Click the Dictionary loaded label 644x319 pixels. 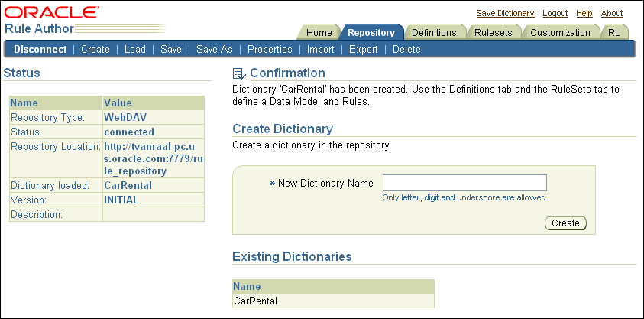coord(50,185)
